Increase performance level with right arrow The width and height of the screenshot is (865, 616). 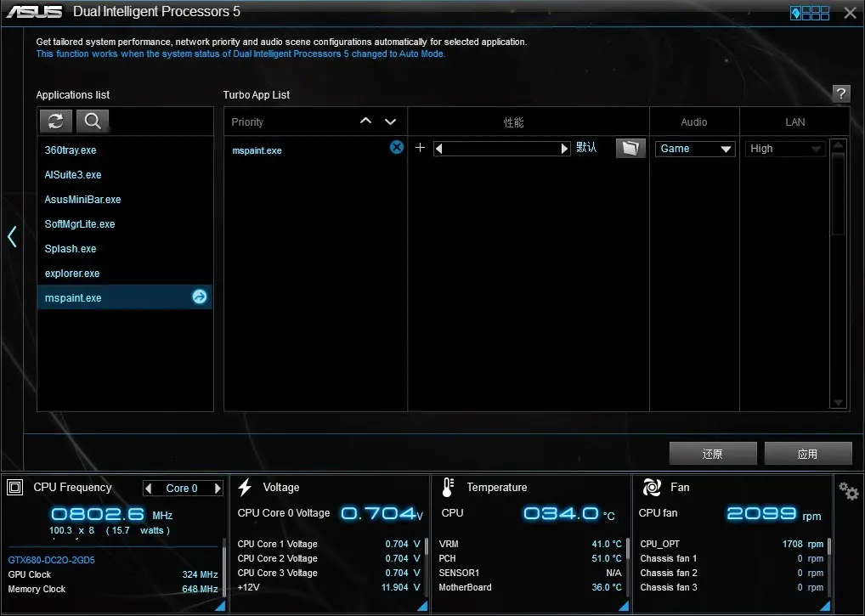(x=564, y=149)
